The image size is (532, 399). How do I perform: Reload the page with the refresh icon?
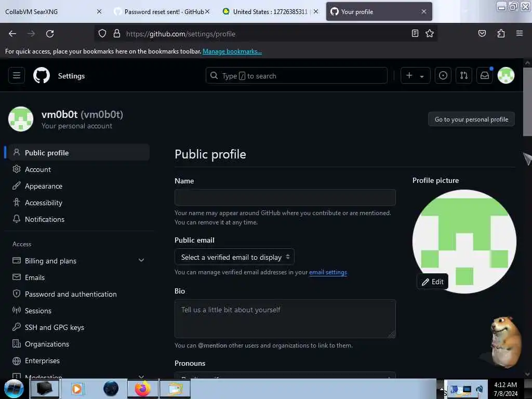click(x=50, y=34)
